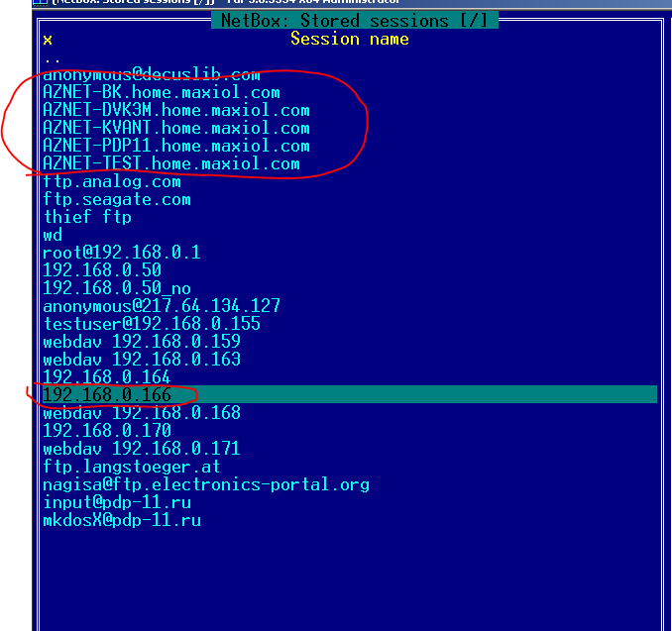672x631 pixels.
Task: Choose the testuser@192.168.0.155 session
Action: tap(151, 324)
